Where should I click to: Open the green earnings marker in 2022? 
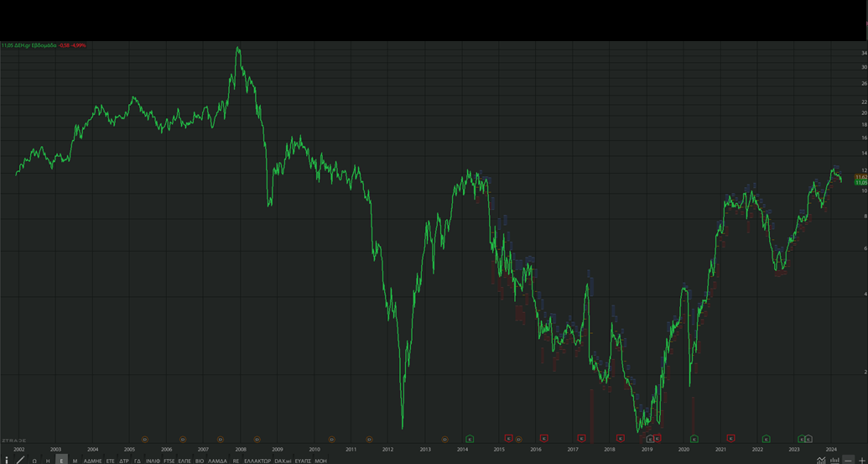pyautogui.click(x=767, y=439)
